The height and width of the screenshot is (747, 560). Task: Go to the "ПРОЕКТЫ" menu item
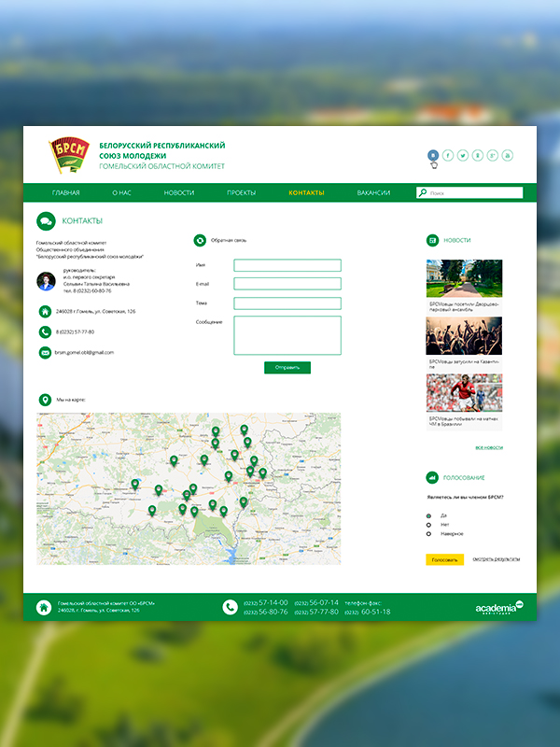coord(241,193)
